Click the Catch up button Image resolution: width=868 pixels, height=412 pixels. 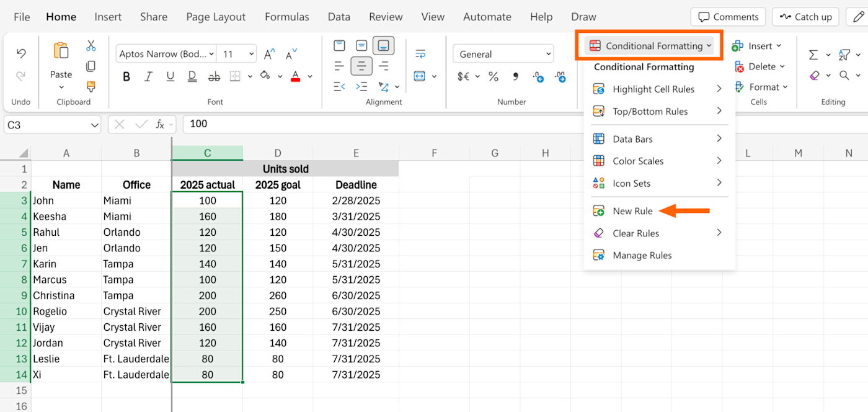pos(805,17)
